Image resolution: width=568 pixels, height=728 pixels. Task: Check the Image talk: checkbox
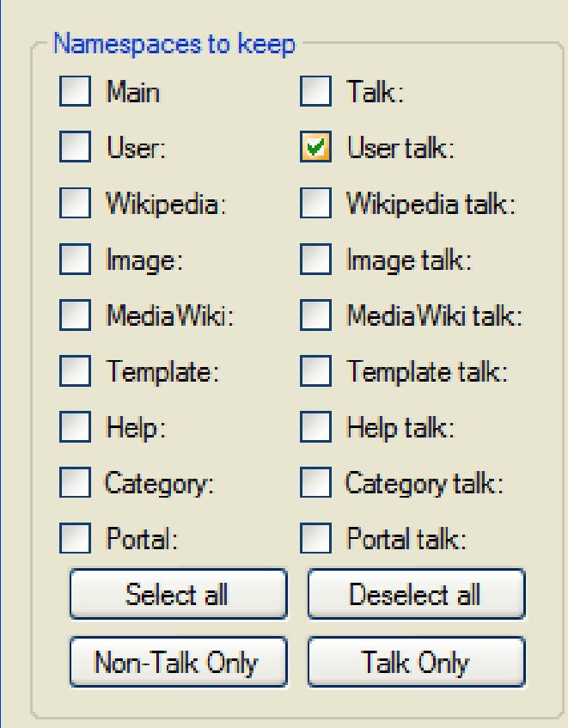click(x=315, y=259)
